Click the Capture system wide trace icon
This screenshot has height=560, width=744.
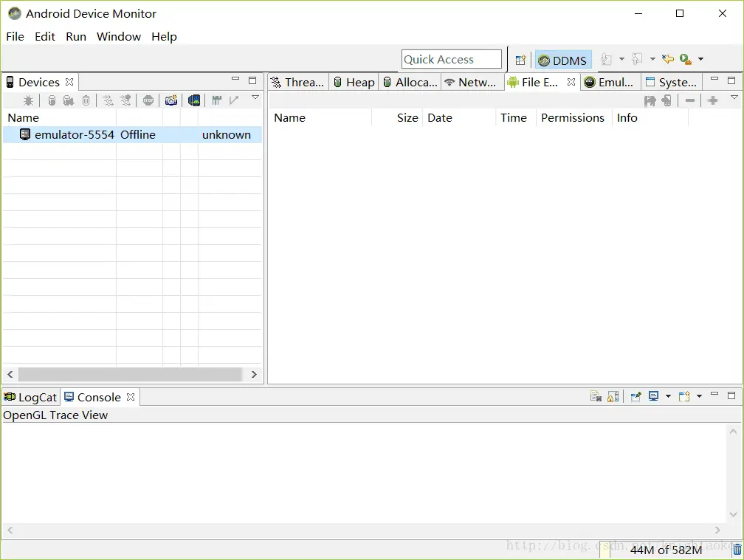pos(217,100)
